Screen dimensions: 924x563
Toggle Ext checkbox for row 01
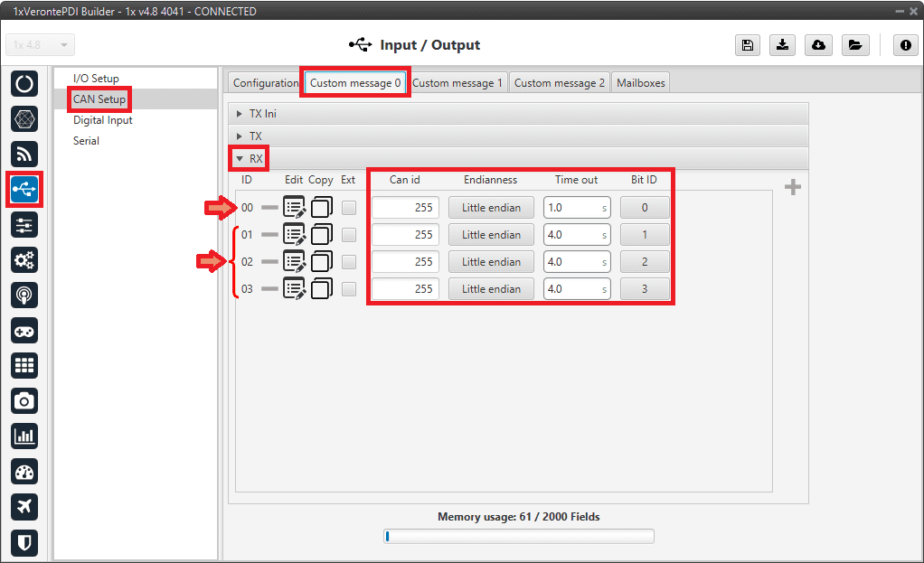(349, 235)
